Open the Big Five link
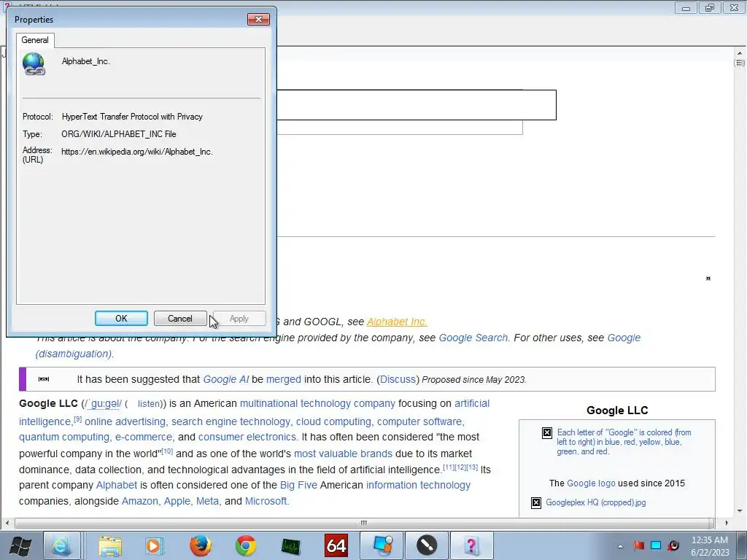The width and height of the screenshot is (747, 560). [298, 485]
